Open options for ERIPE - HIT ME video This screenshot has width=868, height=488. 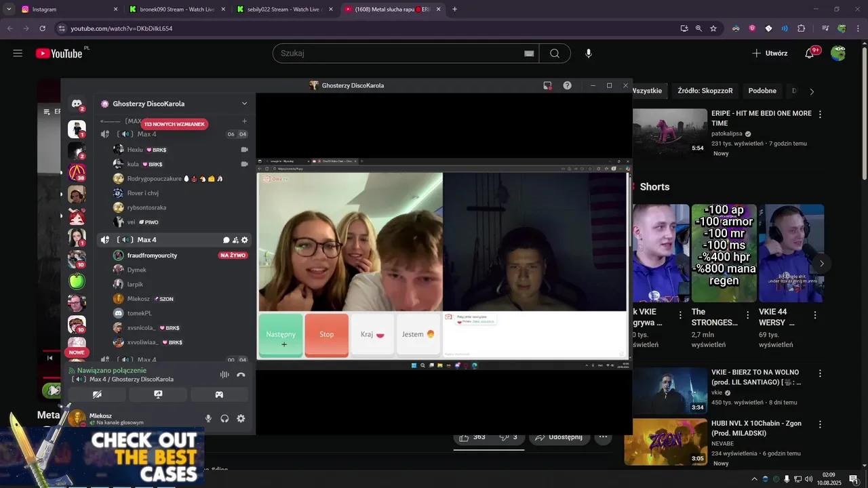click(x=821, y=115)
